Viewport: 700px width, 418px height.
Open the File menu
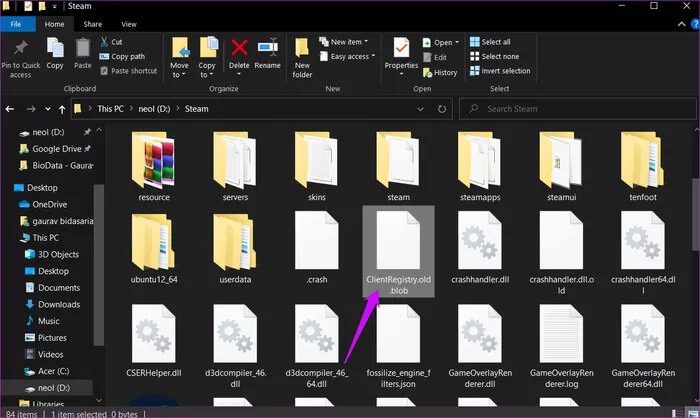click(16, 24)
